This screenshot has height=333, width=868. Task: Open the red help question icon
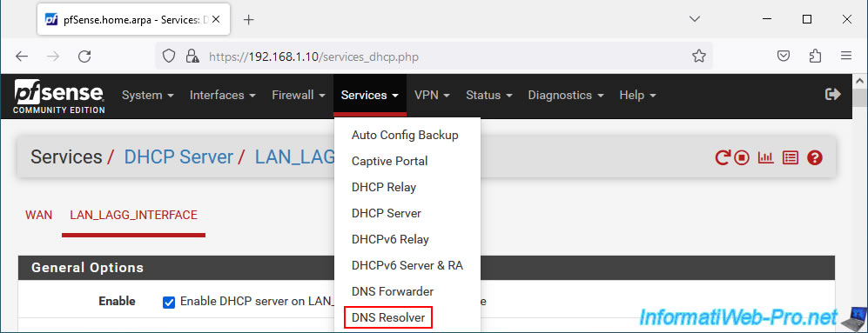(x=814, y=158)
